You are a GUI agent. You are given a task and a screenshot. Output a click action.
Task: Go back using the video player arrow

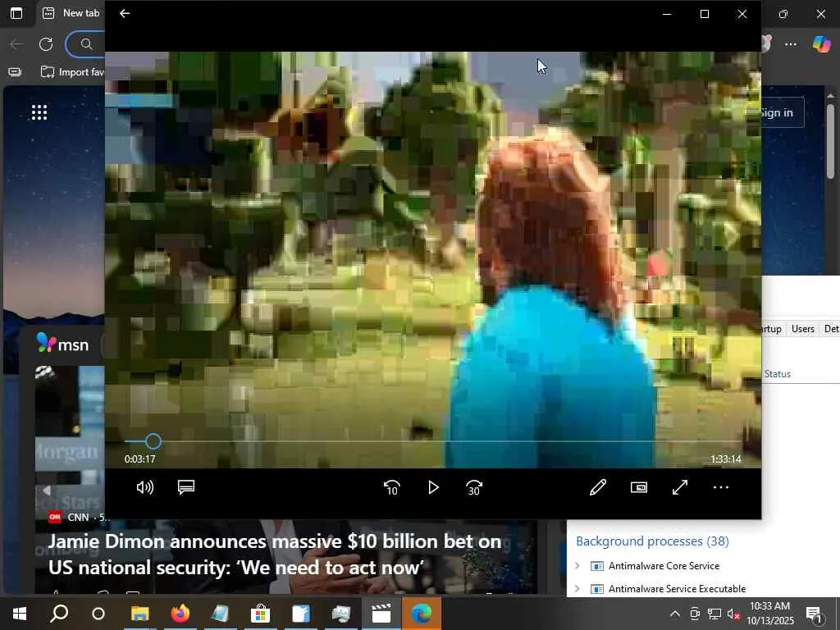click(x=125, y=13)
